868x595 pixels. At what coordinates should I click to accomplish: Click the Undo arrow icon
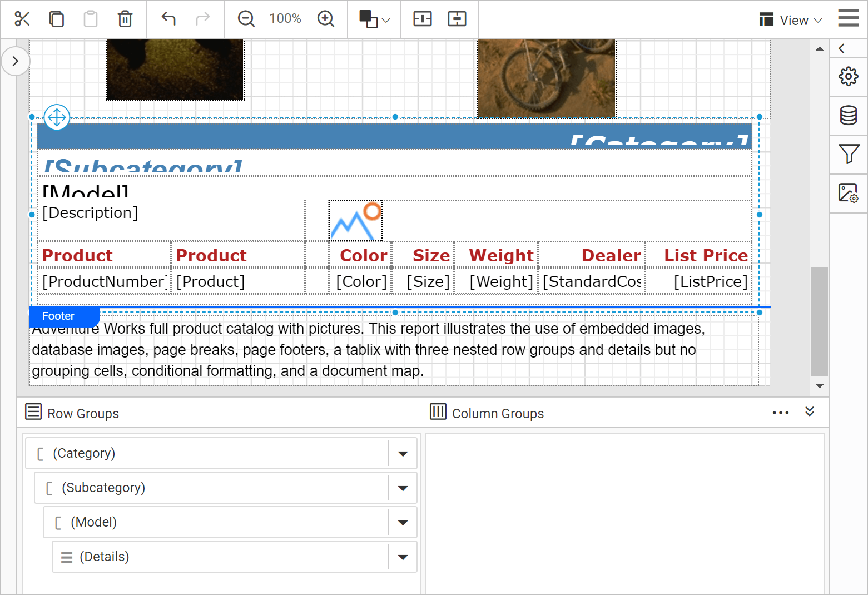[168, 19]
